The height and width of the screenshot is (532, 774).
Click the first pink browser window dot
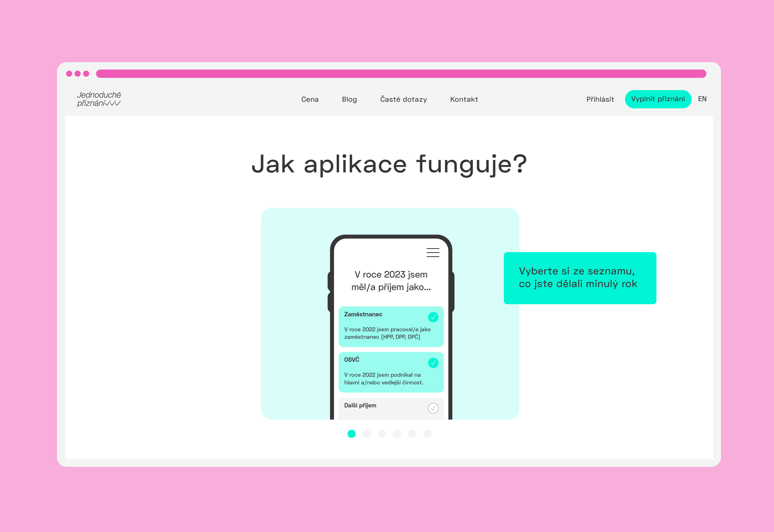[x=69, y=74]
